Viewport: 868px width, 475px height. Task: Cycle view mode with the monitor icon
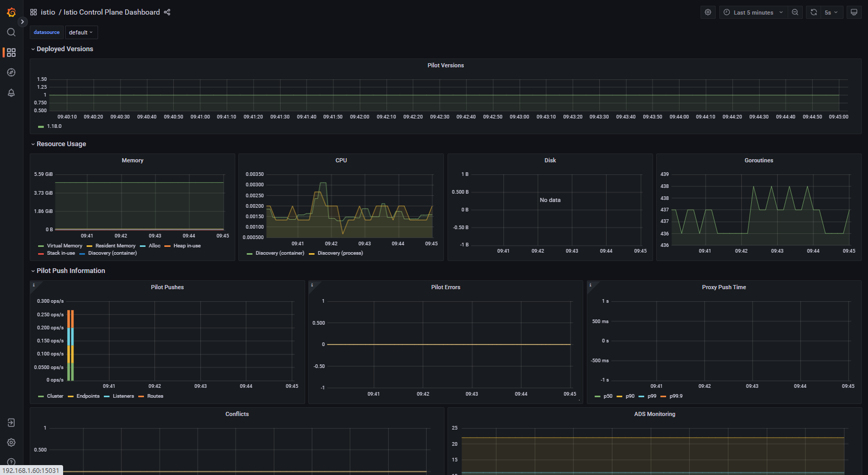854,13
